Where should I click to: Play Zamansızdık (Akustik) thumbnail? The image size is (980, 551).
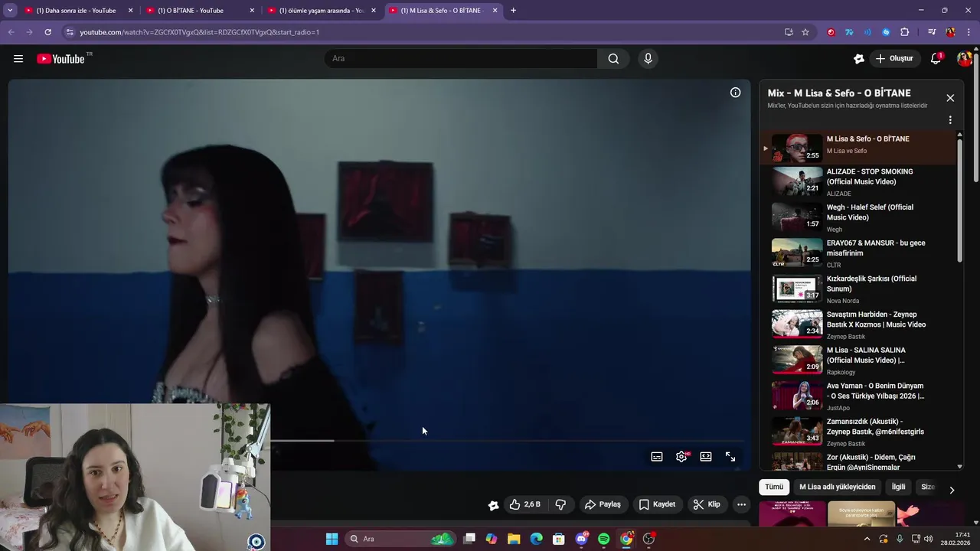(x=797, y=432)
